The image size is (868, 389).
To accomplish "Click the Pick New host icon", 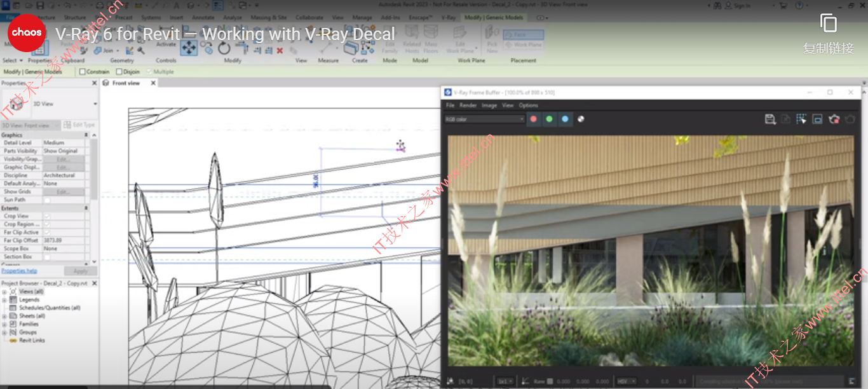I will click(492, 32).
